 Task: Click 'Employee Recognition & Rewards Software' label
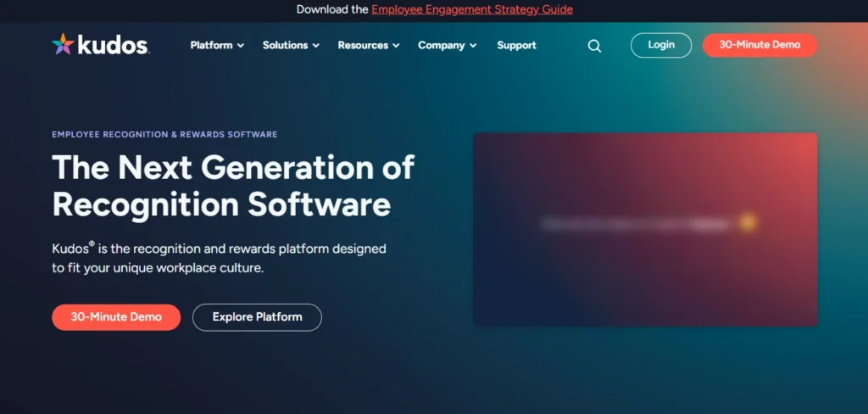(x=164, y=135)
